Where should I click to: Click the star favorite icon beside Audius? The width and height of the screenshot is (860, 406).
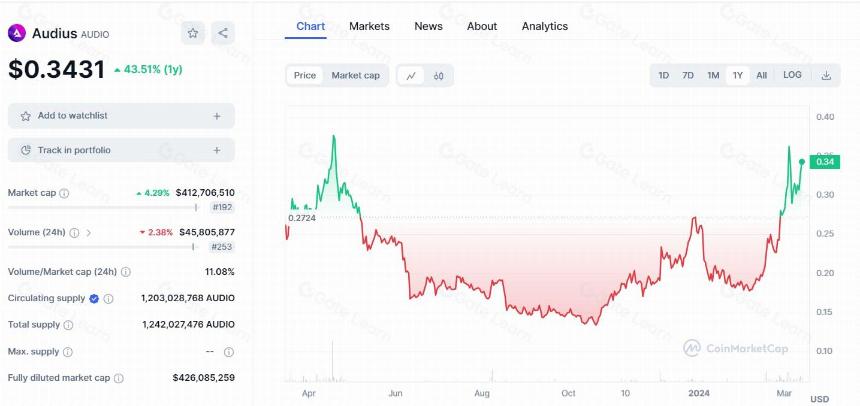[193, 33]
